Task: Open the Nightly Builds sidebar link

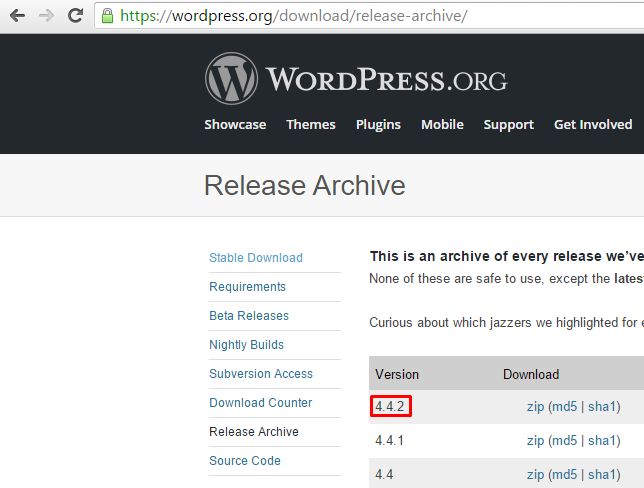Action: 246,345
